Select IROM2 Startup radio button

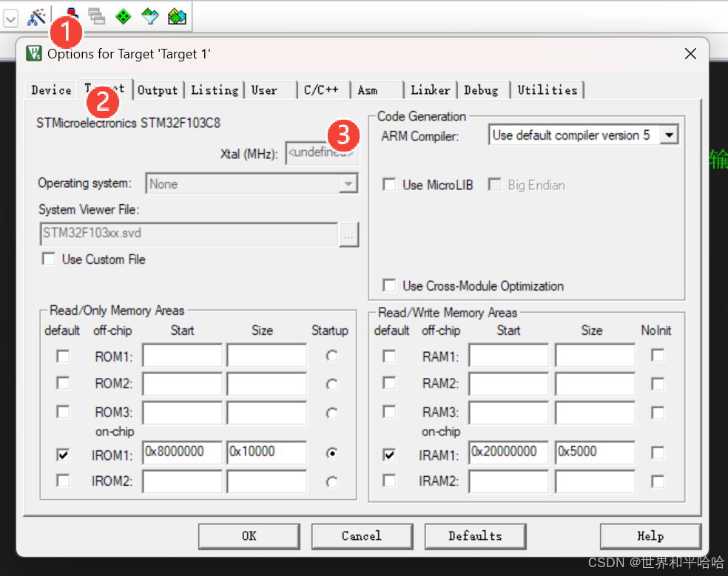[x=331, y=482]
